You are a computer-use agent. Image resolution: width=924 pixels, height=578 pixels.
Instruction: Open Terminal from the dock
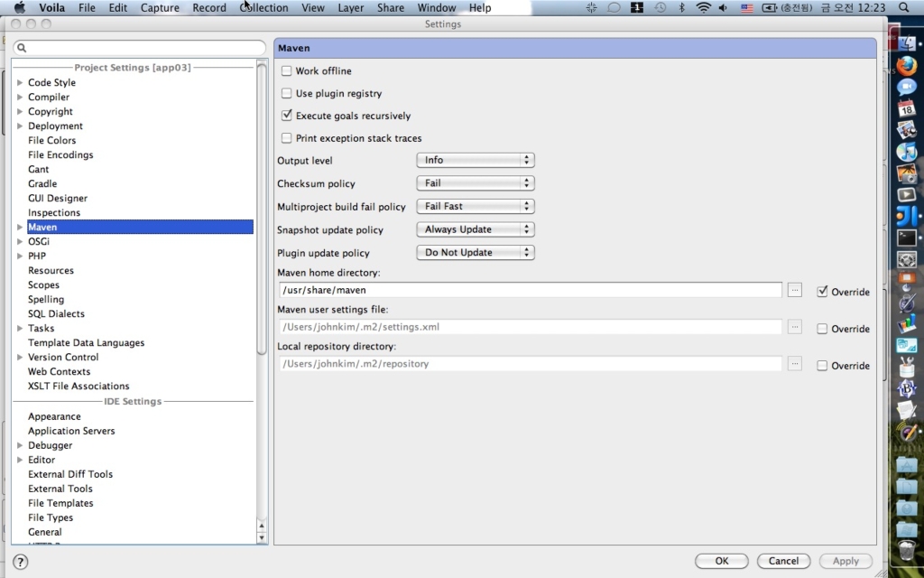(907, 238)
